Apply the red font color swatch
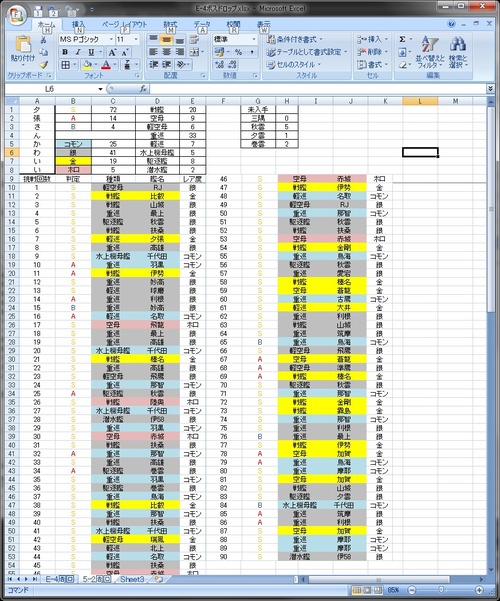The width and height of the screenshot is (500, 601). [106, 65]
